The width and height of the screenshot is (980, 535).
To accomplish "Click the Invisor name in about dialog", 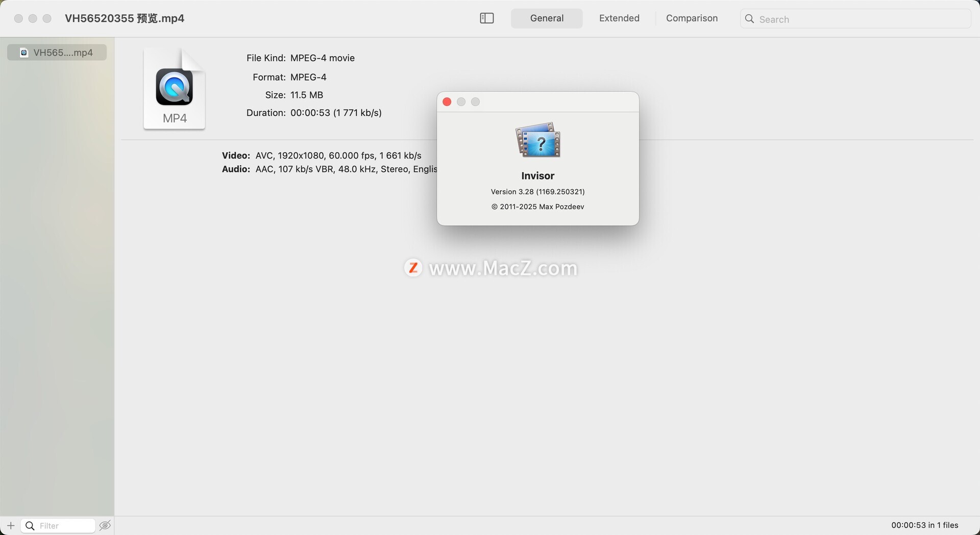I will pos(538,176).
